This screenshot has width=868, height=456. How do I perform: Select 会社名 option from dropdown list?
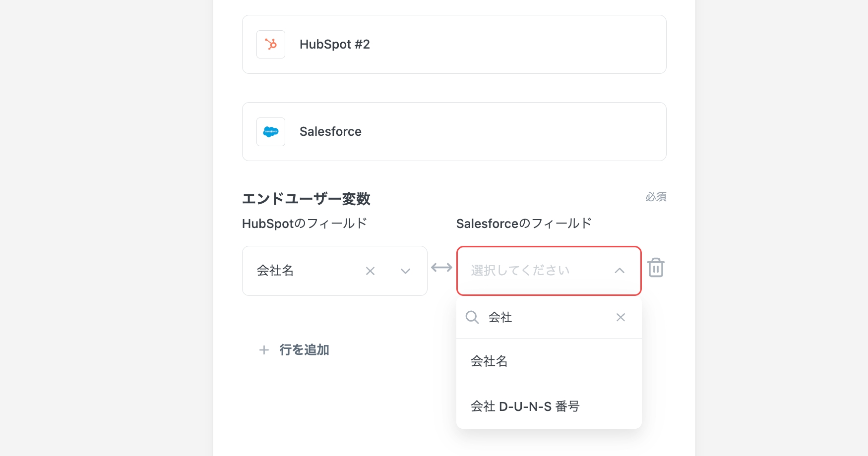tap(489, 361)
